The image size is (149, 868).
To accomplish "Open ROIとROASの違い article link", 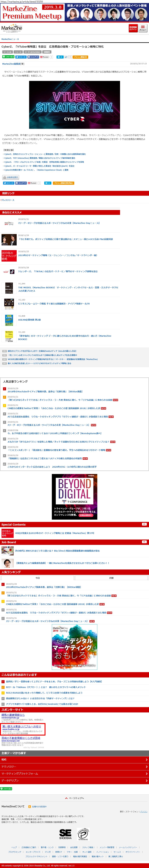I will click(44, 693).
